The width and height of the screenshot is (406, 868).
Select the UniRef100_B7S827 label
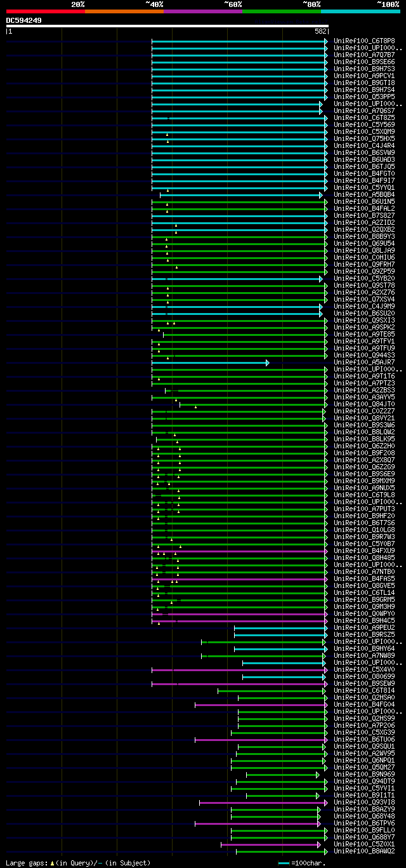point(364,215)
